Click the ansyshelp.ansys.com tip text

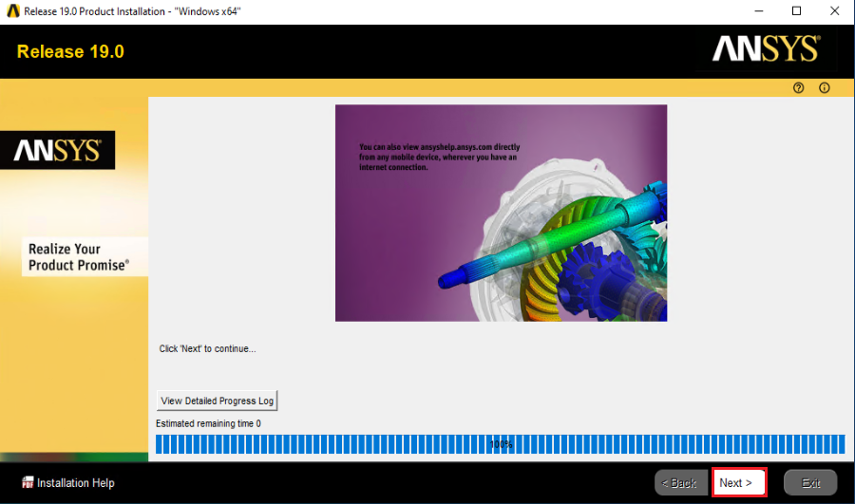pos(440,157)
